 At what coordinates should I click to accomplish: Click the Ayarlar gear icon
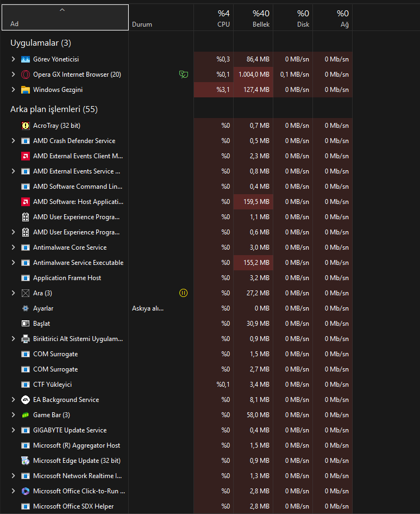[25, 308]
